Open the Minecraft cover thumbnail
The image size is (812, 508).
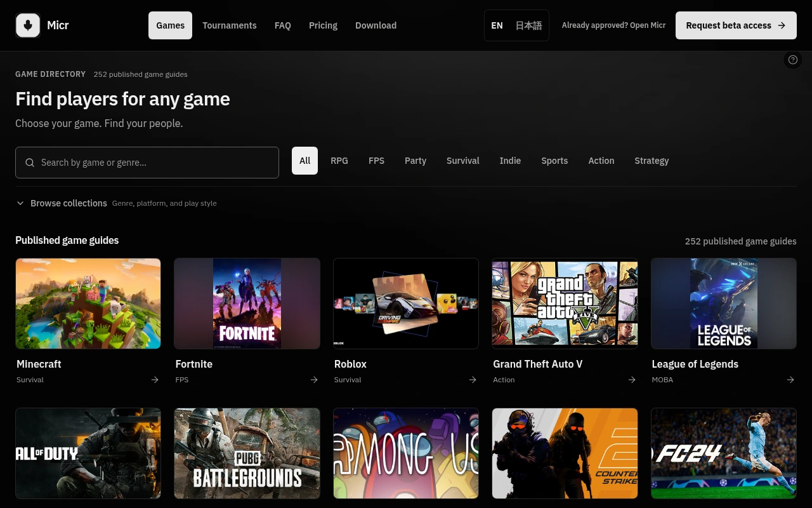pyautogui.click(x=88, y=304)
